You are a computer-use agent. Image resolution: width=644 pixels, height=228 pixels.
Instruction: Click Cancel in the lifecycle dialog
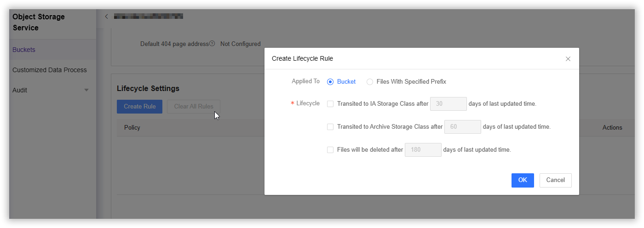555,180
